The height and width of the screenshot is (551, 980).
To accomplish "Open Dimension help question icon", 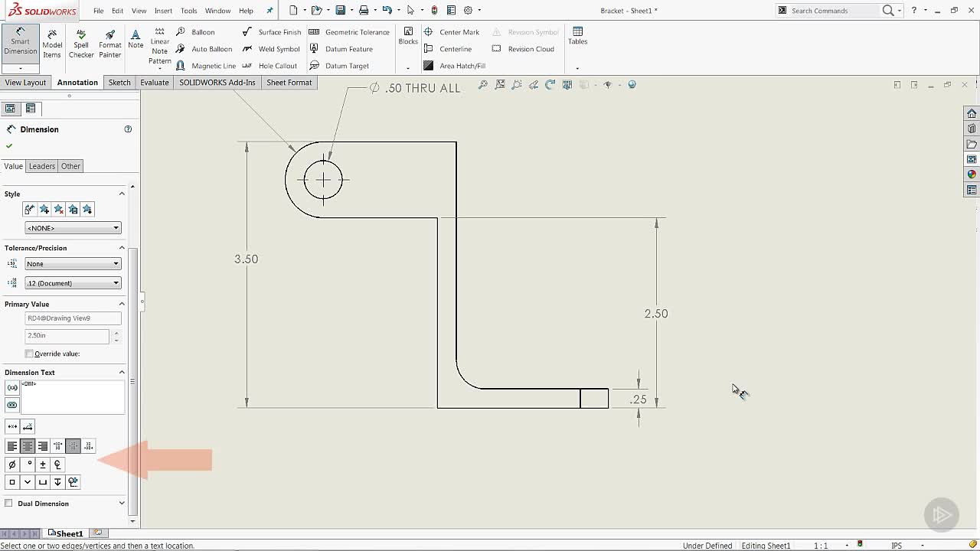I will pos(128,129).
